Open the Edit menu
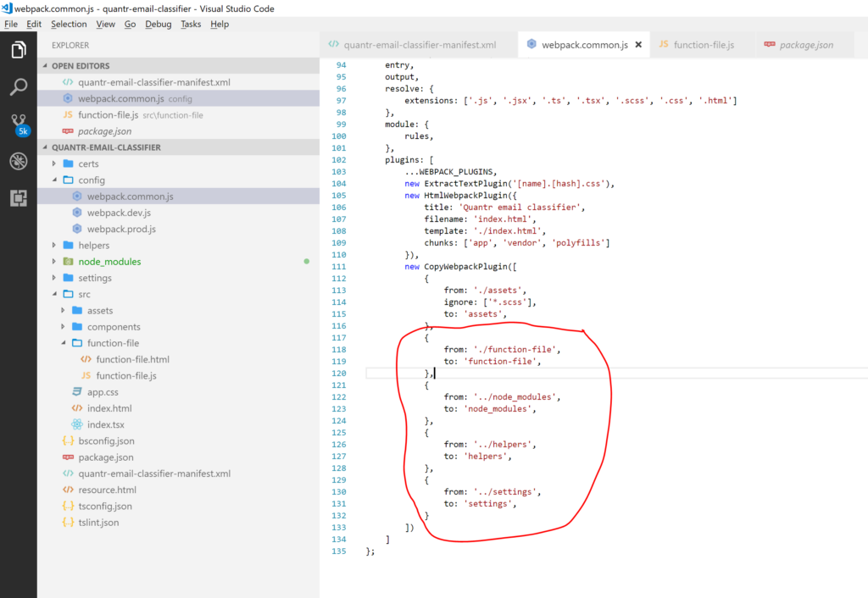 [x=34, y=24]
